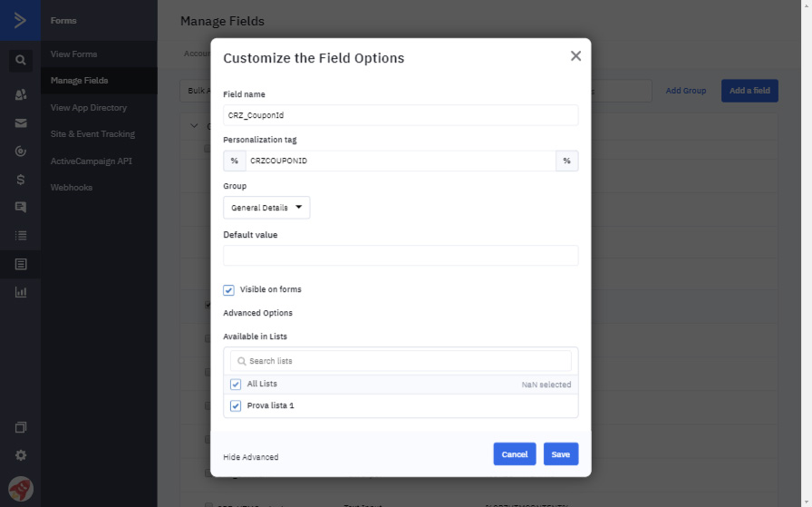Uncheck the All Lists checkbox
812x507 pixels.
pyautogui.click(x=236, y=385)
